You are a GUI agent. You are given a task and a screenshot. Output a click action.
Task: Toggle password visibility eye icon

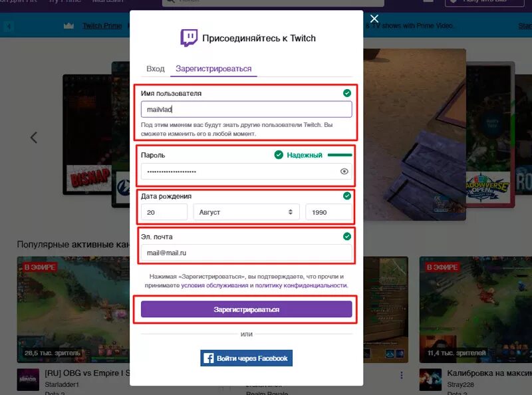(344, 172)
